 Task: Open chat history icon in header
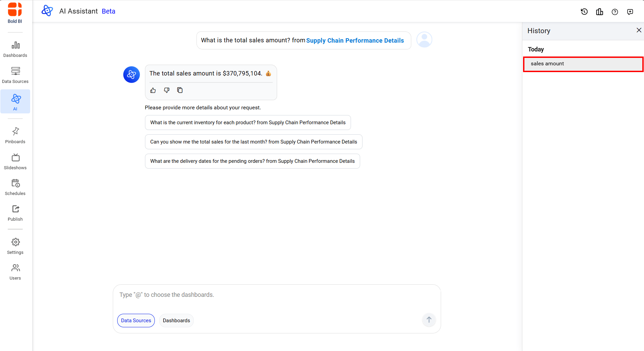coord(584,12)
